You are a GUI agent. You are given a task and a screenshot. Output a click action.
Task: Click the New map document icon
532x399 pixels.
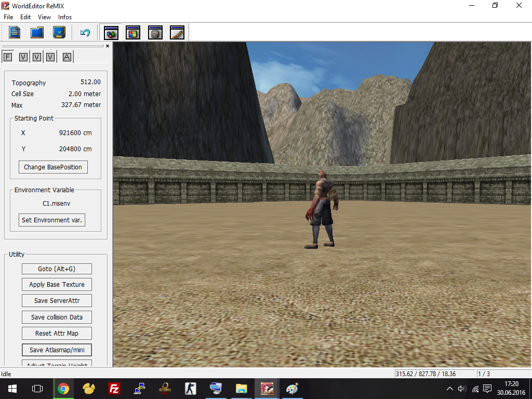click(14, 33)
